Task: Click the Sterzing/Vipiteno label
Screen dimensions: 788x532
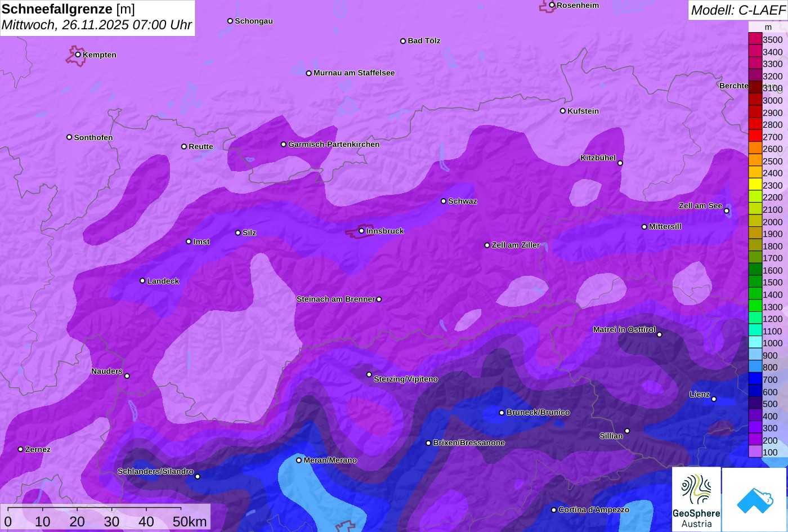Action: 406,379
